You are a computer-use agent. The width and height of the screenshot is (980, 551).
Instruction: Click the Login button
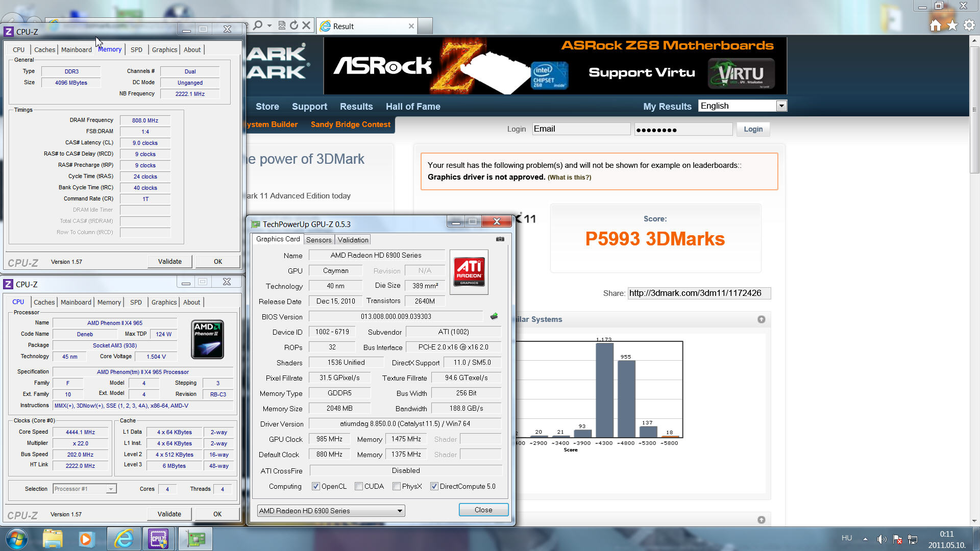click(753, 129)
